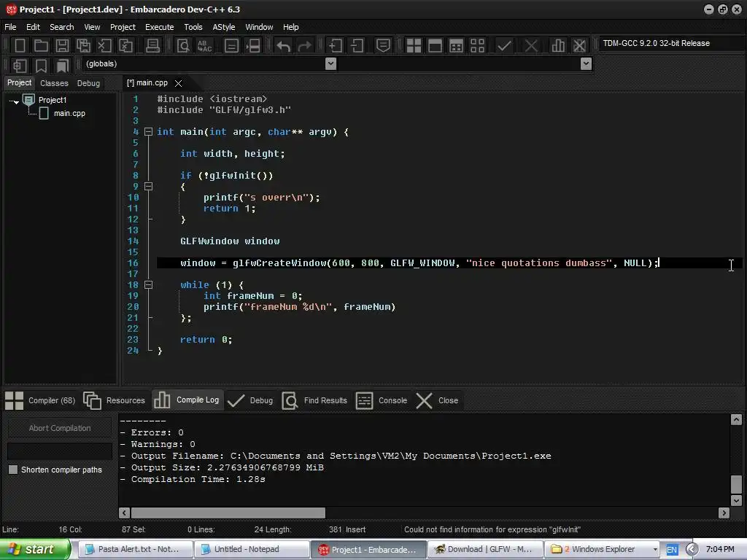Click the compile log horizontal scrollbar thumb

point(228,513)
